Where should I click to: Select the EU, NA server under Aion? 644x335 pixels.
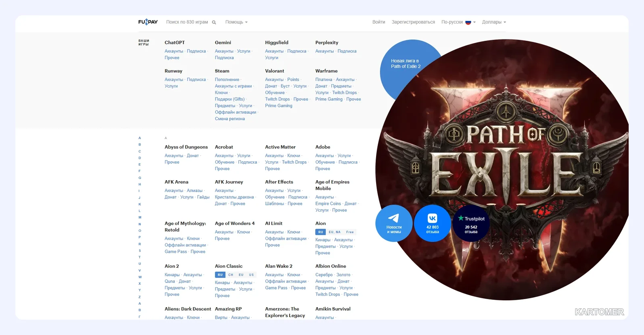point(335,232)
